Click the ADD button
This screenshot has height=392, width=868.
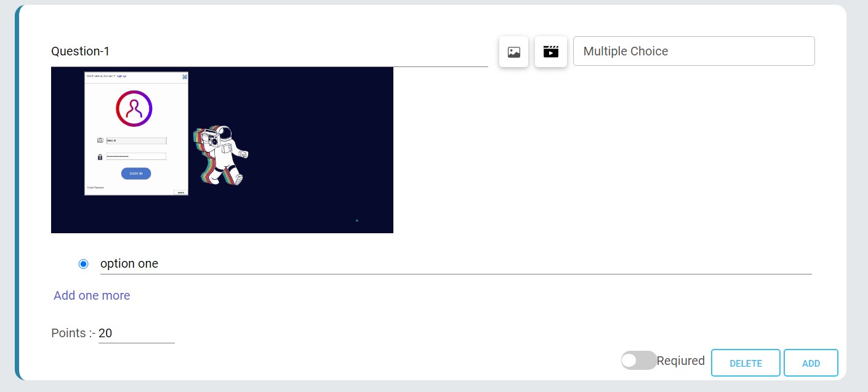click(811, 363)
